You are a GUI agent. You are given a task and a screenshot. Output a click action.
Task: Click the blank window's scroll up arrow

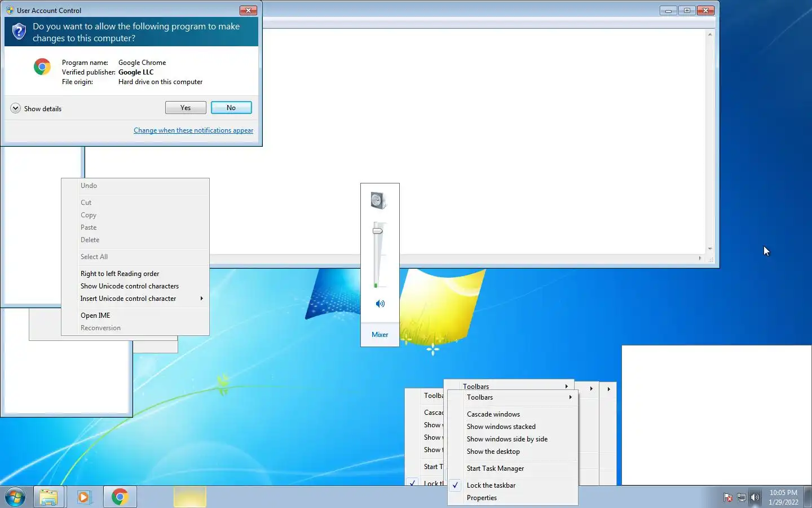pyautogui.click(x=710, y=34)
